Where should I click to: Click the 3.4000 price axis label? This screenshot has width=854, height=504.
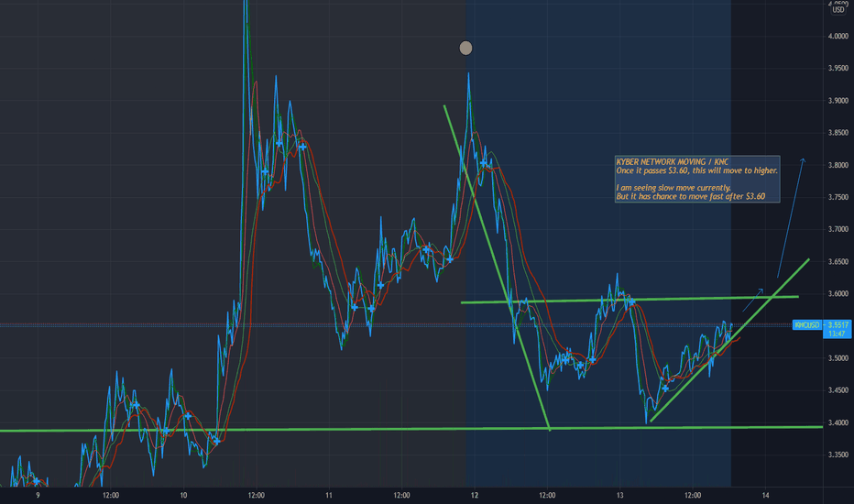pyautogui.click(x=838, y=422)
